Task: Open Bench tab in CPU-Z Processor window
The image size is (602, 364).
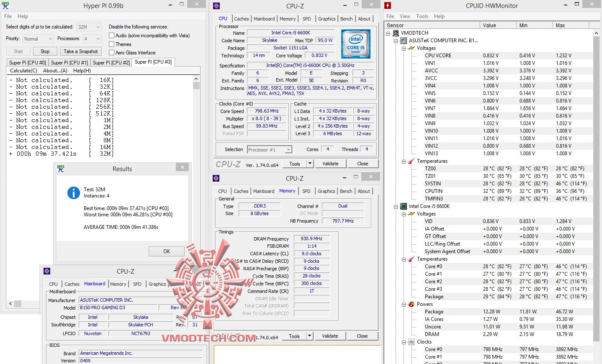Action: 347,19
